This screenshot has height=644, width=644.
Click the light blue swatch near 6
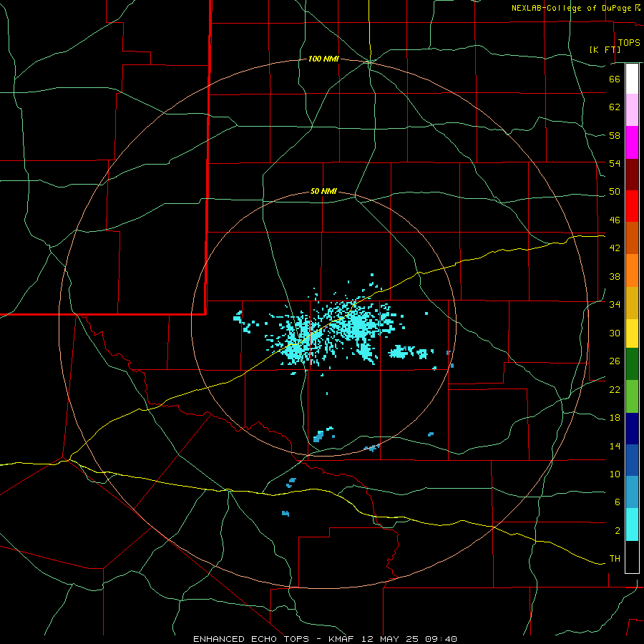[632, 492]
